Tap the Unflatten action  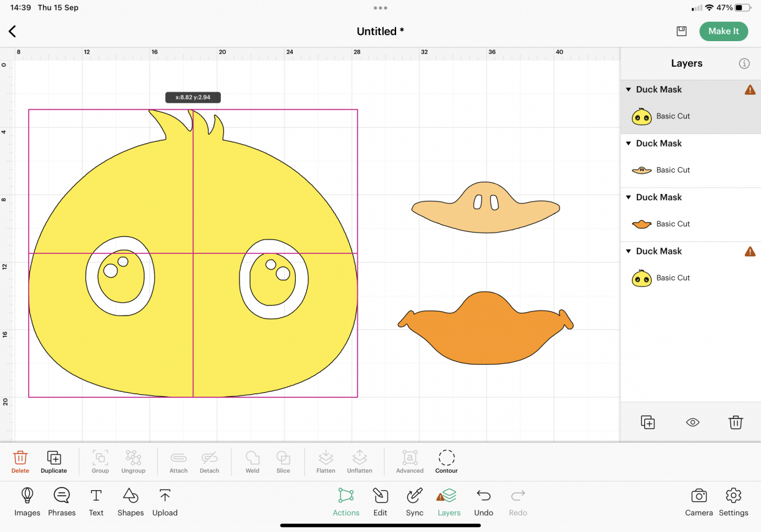[x=359, y=462]
